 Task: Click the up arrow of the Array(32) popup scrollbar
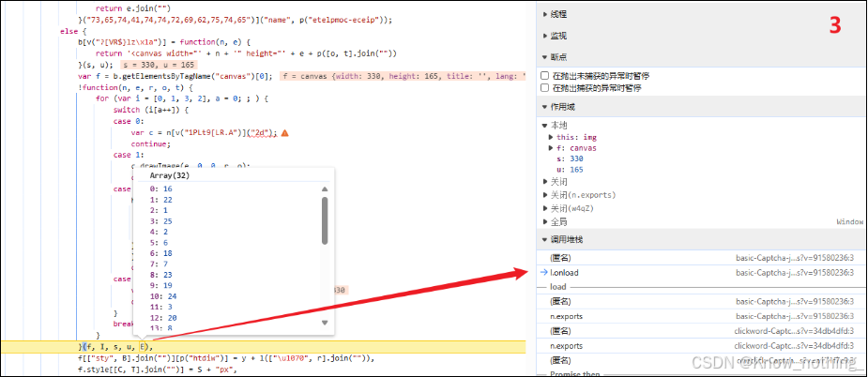tap(325, 189)
